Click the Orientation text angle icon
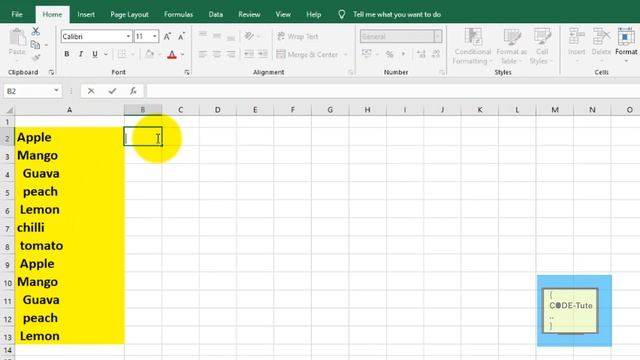The width and height of the screenshot is (640, 360). click(x=249, y=36)
